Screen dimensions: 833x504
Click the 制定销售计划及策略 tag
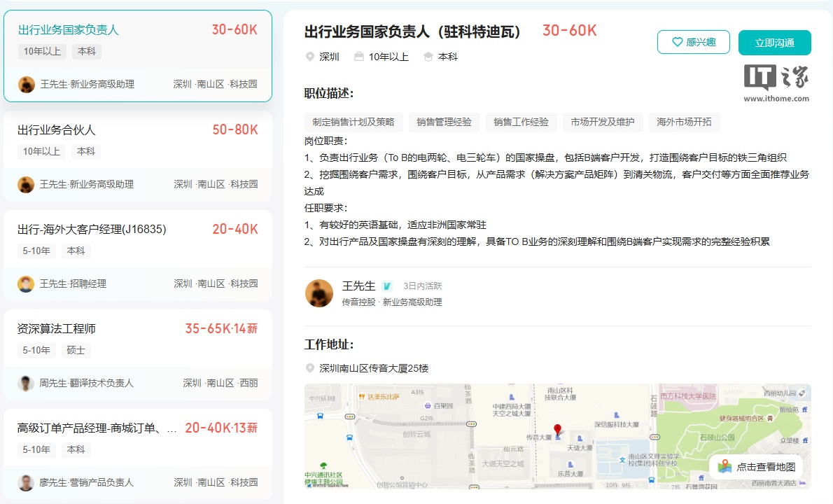point(353,122)
